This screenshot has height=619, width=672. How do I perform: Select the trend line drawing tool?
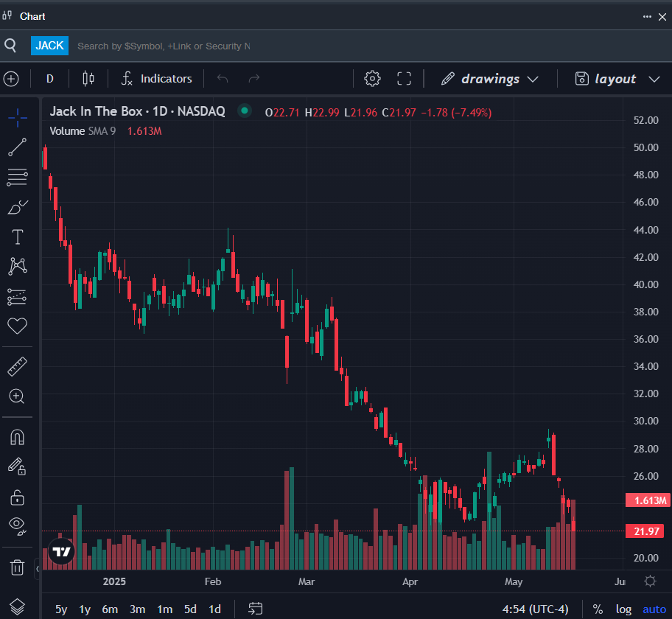coord(17,147)
